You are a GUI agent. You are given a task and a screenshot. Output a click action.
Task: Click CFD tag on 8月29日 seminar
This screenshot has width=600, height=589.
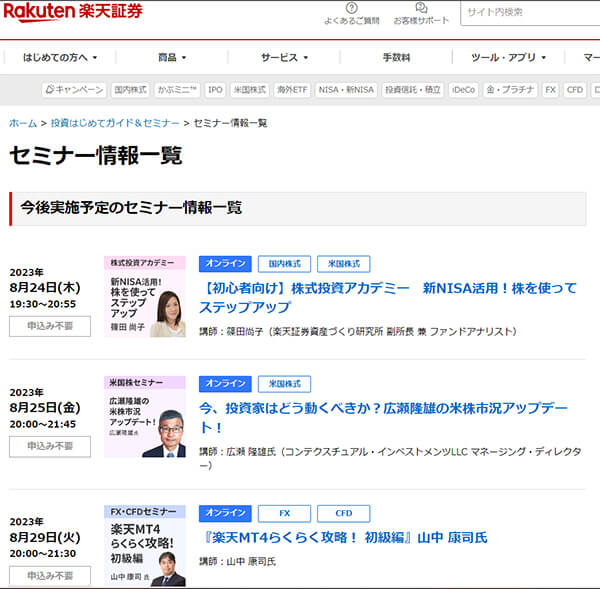(344, 513)
